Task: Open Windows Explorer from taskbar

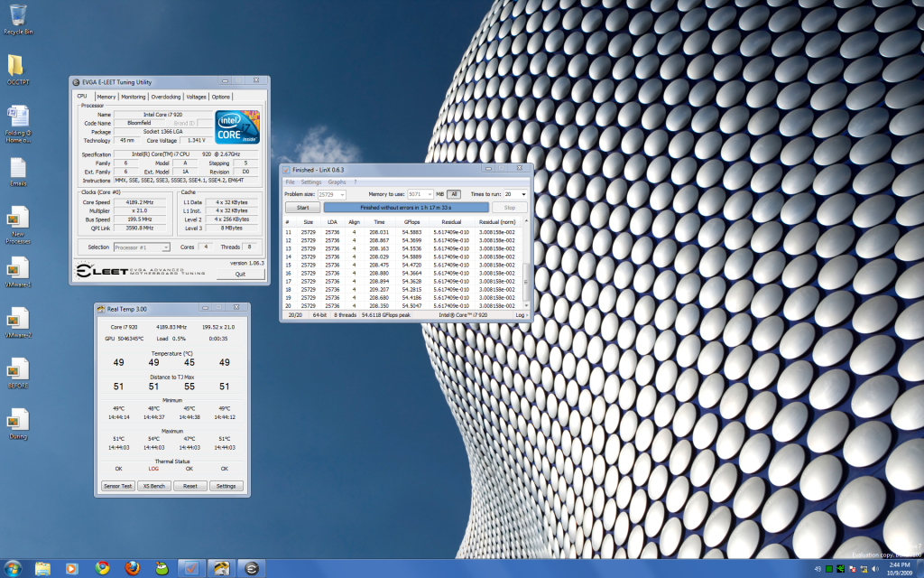Action: pyautogui.click(x=42, y=568)
